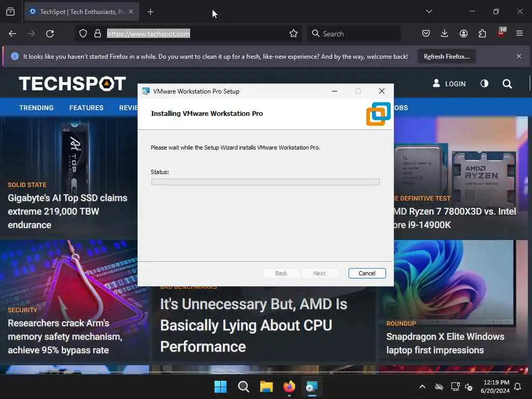Screen dimensions: 532x399
Task: Open the muted volume tray icon
Action: 469,387
